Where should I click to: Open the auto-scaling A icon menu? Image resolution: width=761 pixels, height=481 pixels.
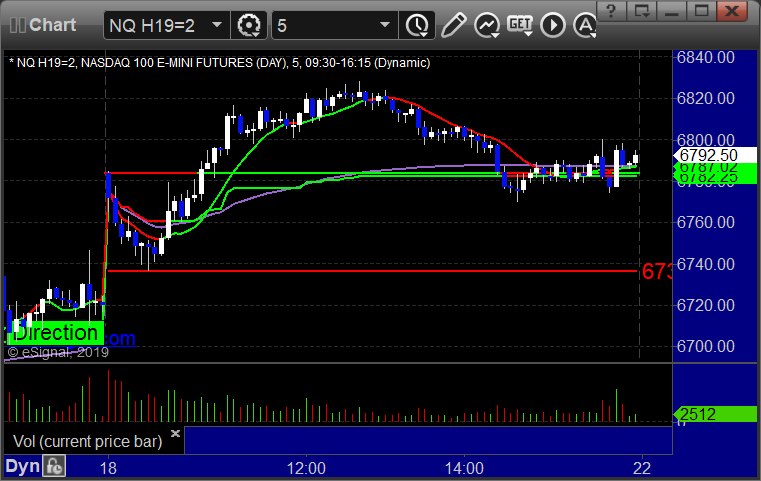coord(585,25)
